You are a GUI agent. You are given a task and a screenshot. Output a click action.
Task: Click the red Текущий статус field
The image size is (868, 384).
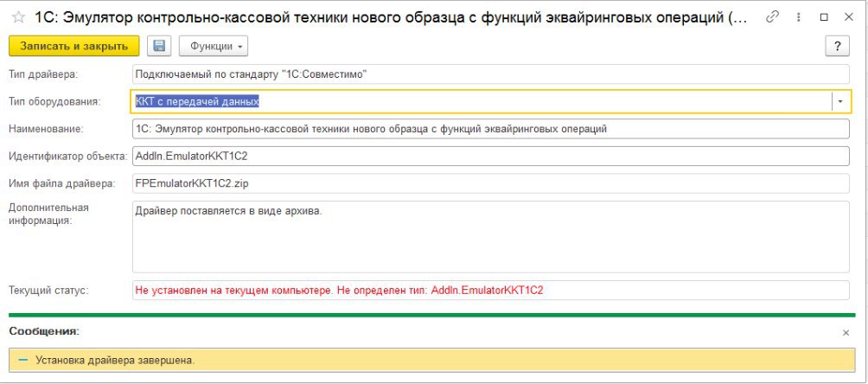click(x=490, y=290)
